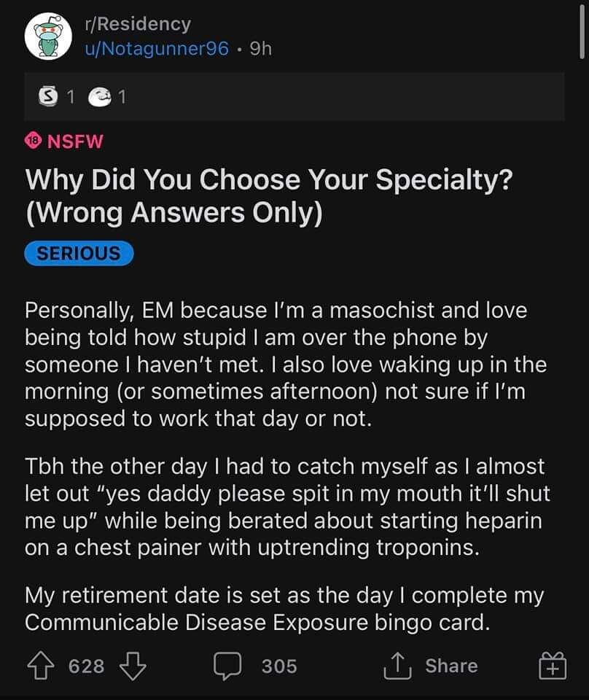The image size is (589, 700).
Task: Click the NSFW label text
Action: [x=75, y=141]
